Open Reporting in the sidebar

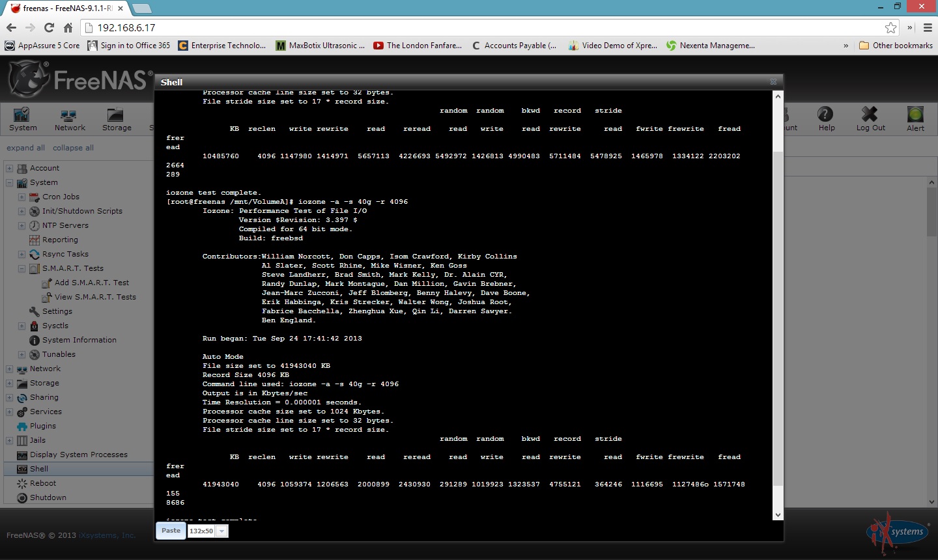click(60, 240)
